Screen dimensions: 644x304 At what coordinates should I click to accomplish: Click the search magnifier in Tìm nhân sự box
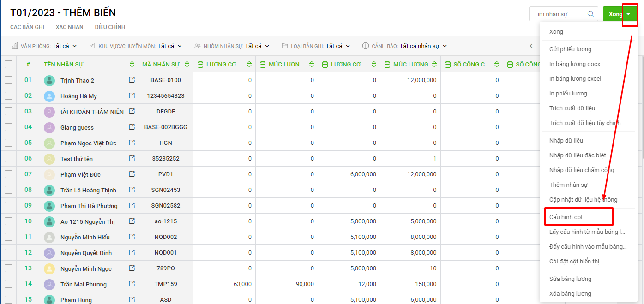[x=590, y=14]
